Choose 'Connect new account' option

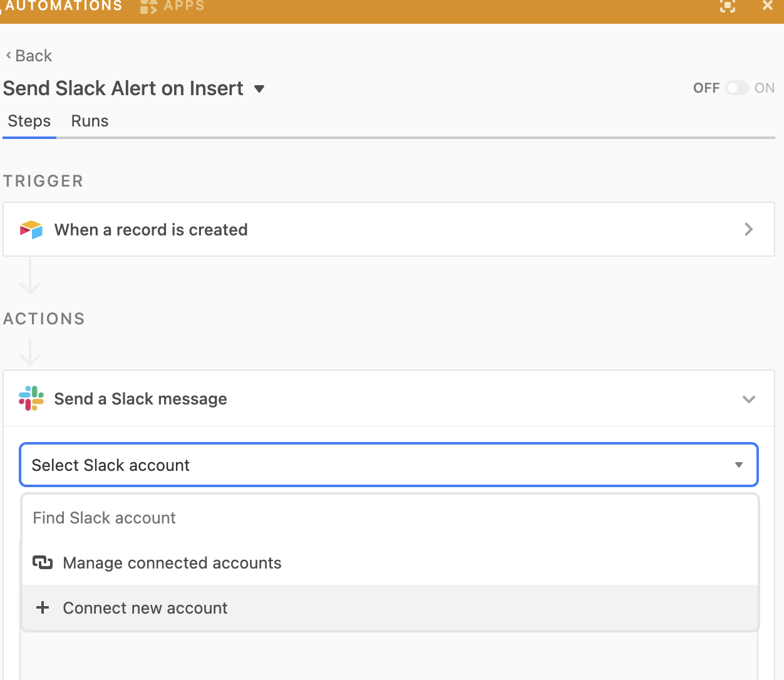click(x=390, y=607)
